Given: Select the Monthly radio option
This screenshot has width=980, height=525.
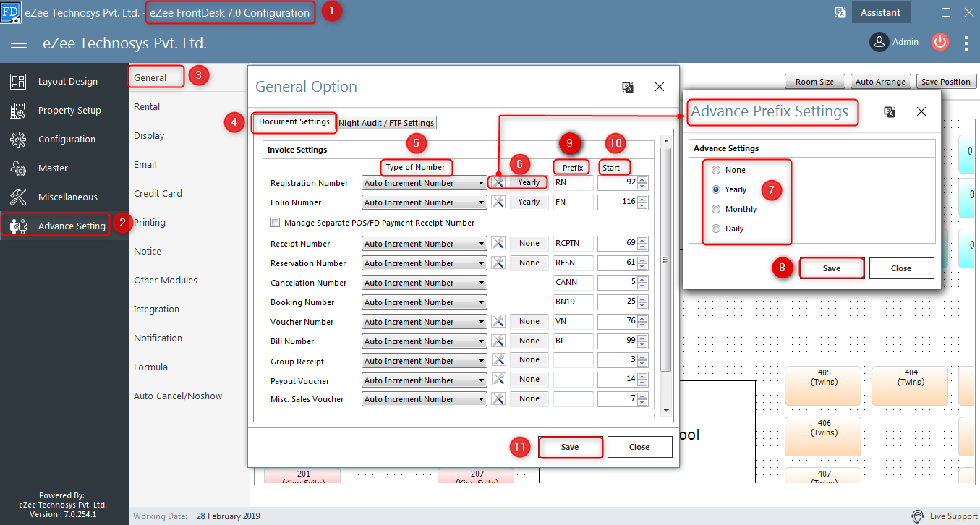Looking at the screenshot, I should tap(716, 209).
